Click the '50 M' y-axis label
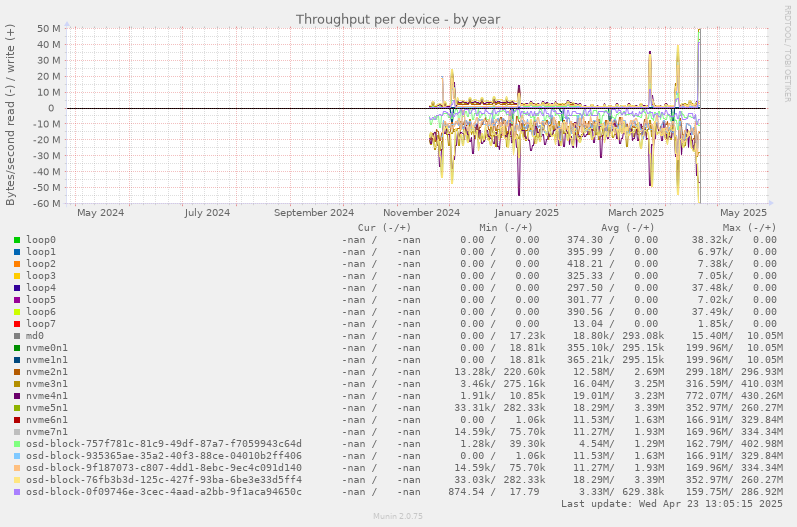Viewport: 797px width, 527px height. coord(49,28)
